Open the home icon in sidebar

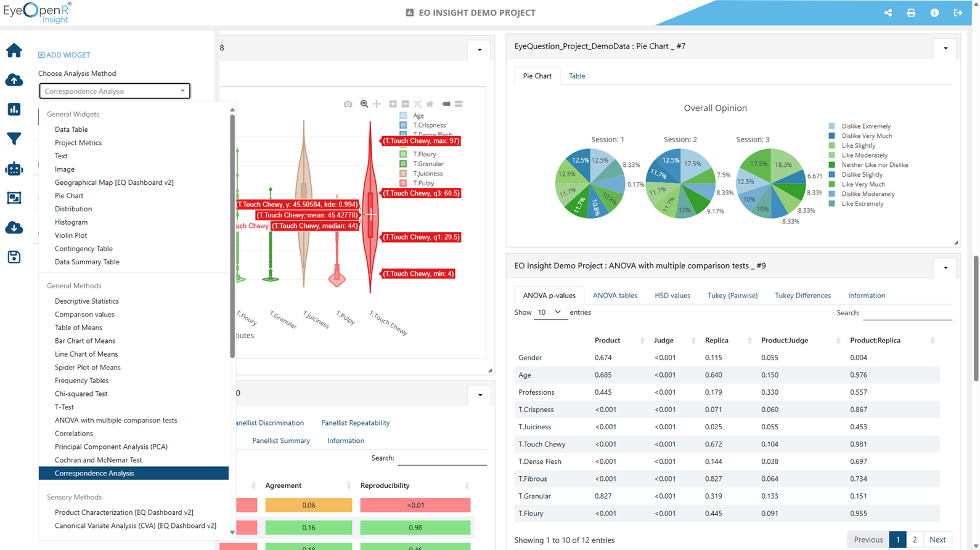coord(14,51)
